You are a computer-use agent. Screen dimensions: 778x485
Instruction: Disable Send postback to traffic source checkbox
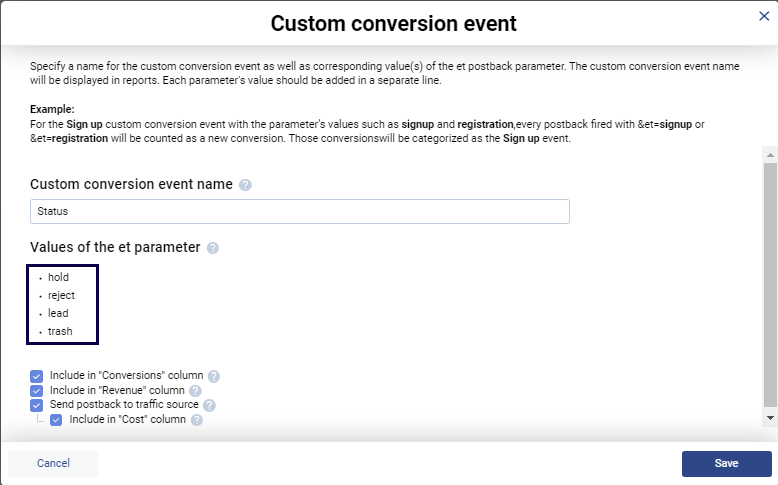[37, 405]
